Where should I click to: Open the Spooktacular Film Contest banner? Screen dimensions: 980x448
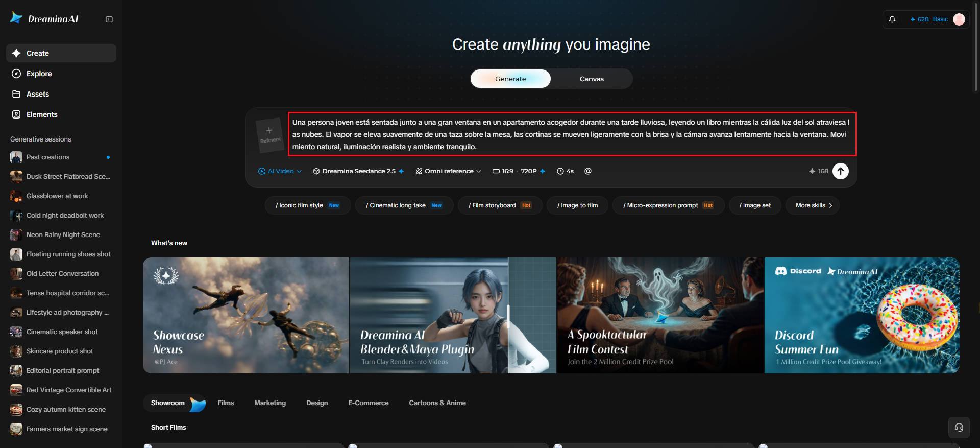[x=660, y=315]
